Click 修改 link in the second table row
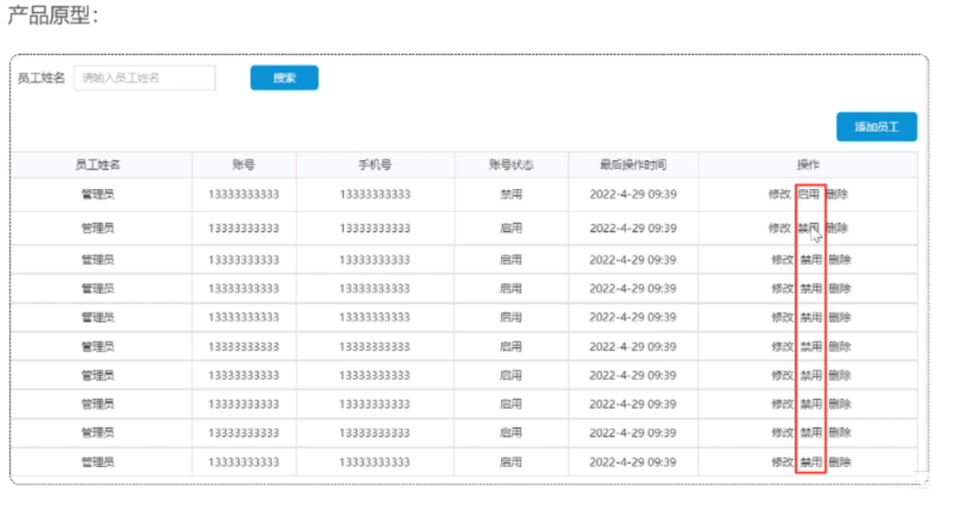This screenshot has width=980, height=510. (x=781, y=227)
